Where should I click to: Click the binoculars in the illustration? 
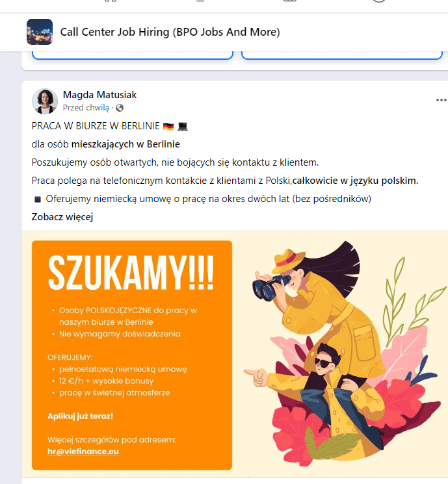(270, 287)
